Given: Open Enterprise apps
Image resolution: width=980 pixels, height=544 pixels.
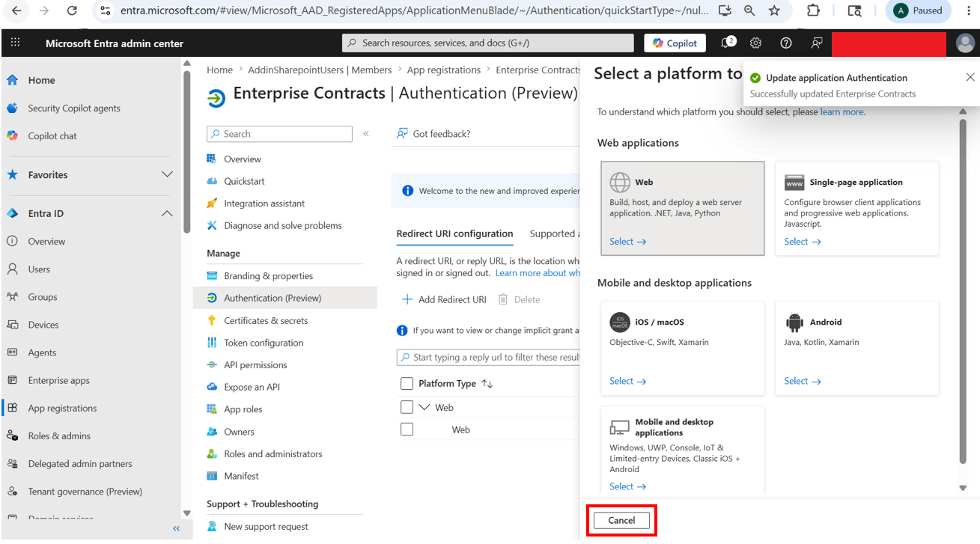Looking at the screenshot, I should tap(59, 380).
